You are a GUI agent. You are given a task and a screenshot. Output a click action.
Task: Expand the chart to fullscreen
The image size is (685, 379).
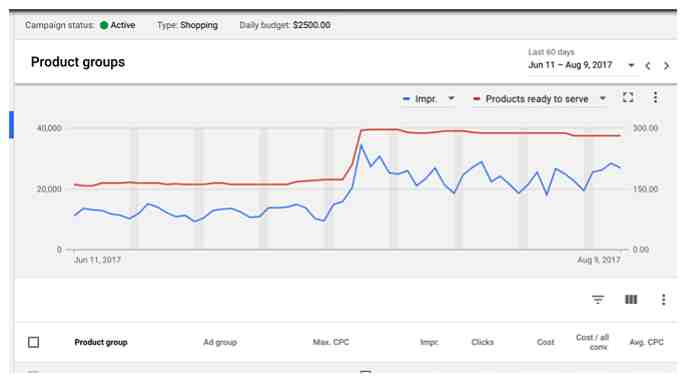(628, 97)
